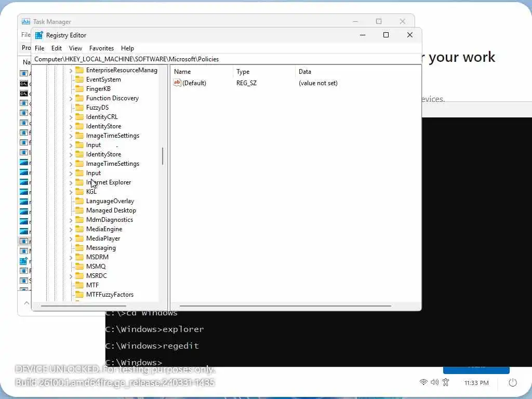Open the Favorites menu
Image resolution: width=532 pixels, height=399 pixels.
point(101,48)
